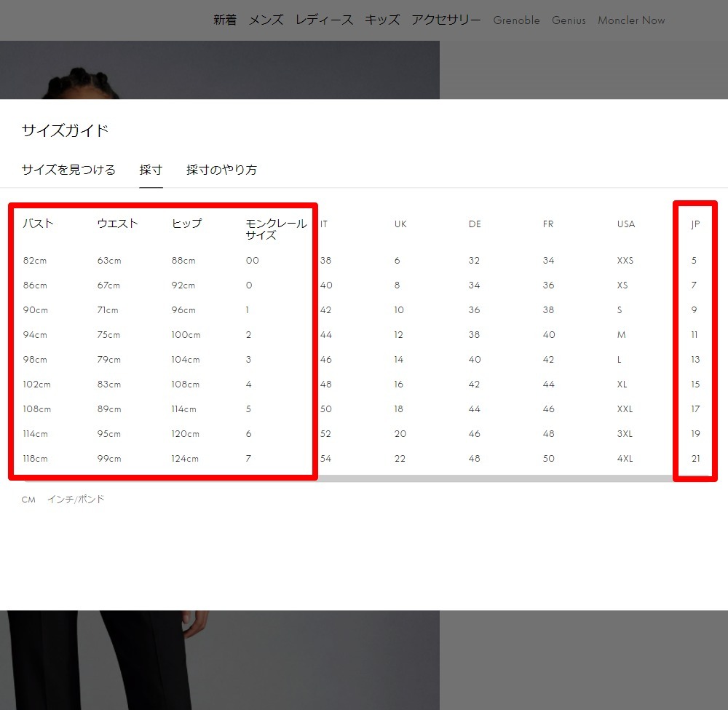Click the JP size 21 cell
Image resolution: width=728 pixels, height=710 pixels.
695,458
